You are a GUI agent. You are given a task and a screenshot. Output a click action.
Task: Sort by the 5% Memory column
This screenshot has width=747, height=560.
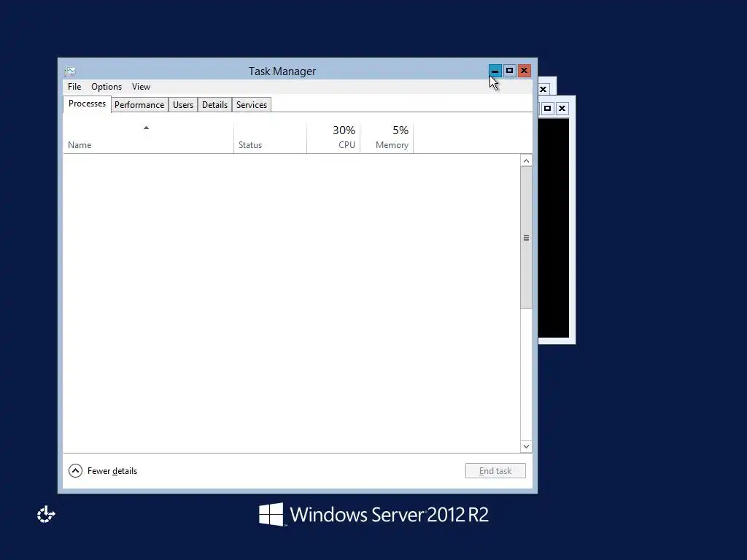coord(387,138)
